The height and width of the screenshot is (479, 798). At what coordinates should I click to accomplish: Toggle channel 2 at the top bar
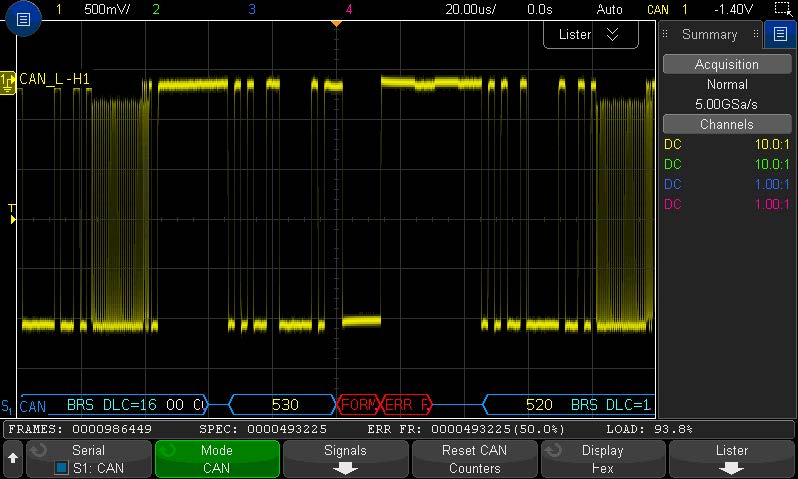click(x=155, y=9)
